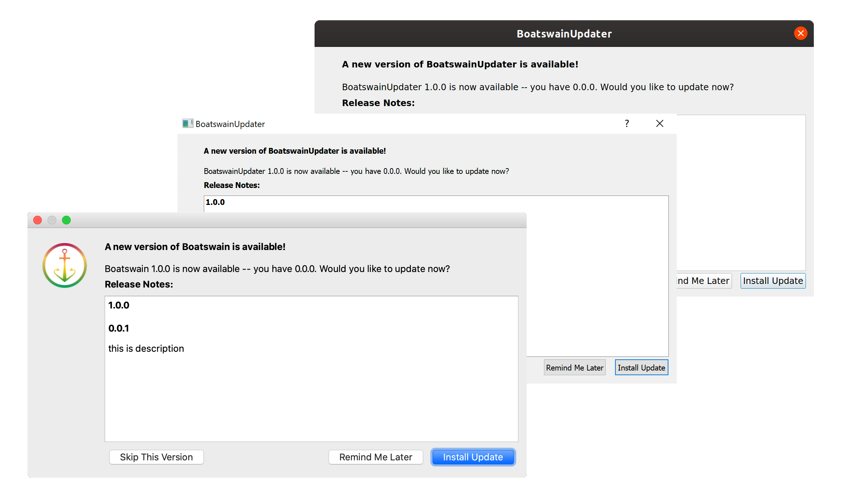Click the green macOS zoom button
Viewport: 847px width, 504px height.
[x=66, y=220]
